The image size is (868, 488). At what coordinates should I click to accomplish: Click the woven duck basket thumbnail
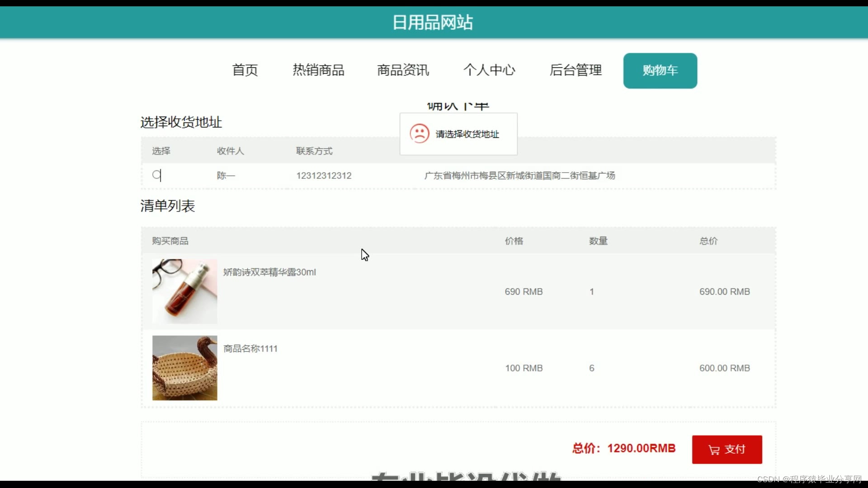pos(184,368)
